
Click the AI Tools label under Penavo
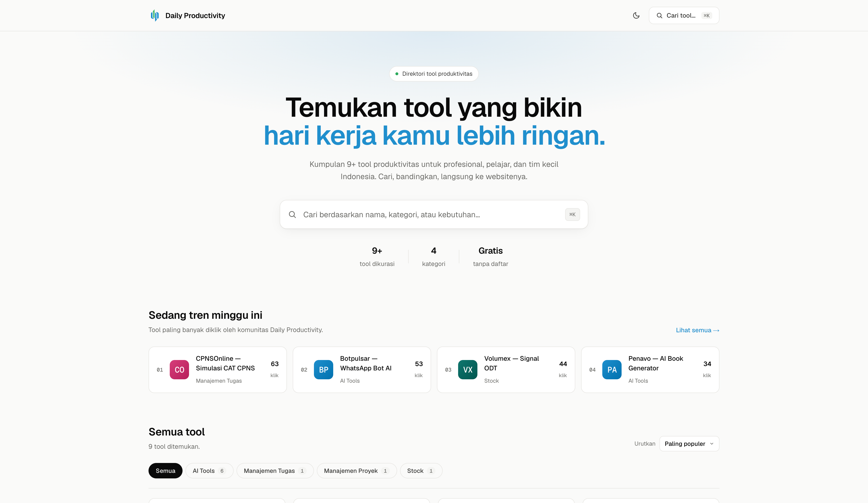click(638, 381)
